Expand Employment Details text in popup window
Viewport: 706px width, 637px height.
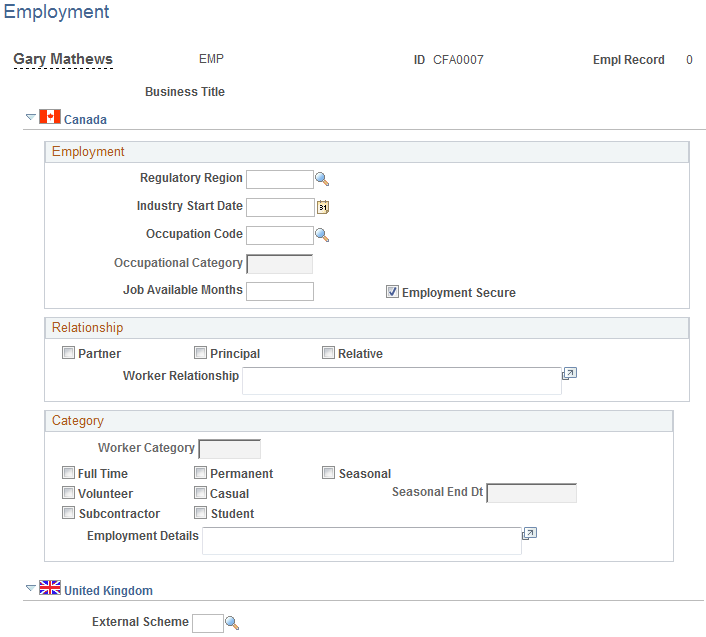click(x=530, y=534)
